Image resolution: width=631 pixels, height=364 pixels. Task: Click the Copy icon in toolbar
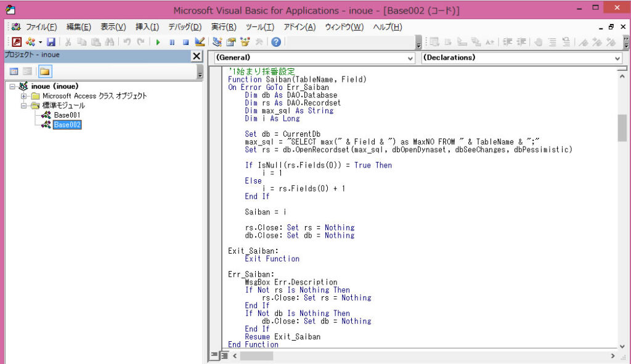click(x=82, y=42)
